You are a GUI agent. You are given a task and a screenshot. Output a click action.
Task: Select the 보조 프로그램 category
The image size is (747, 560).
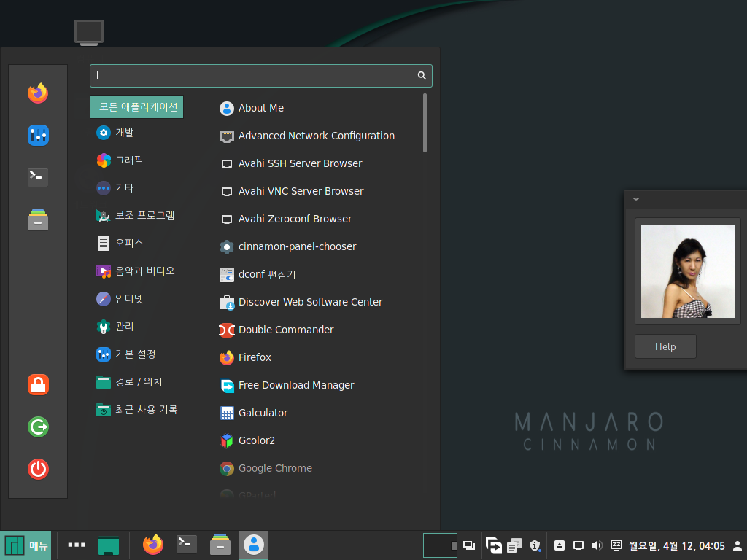point(136,215)
